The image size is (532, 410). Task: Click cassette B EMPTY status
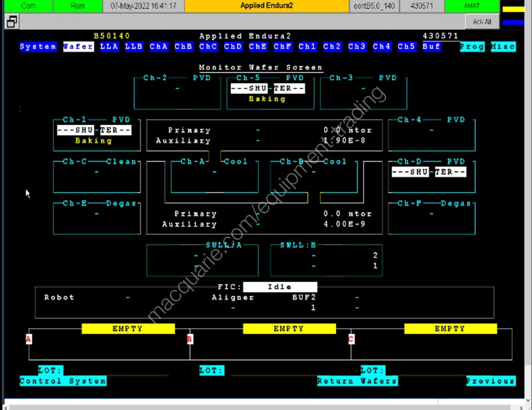(x=289, y=328)
